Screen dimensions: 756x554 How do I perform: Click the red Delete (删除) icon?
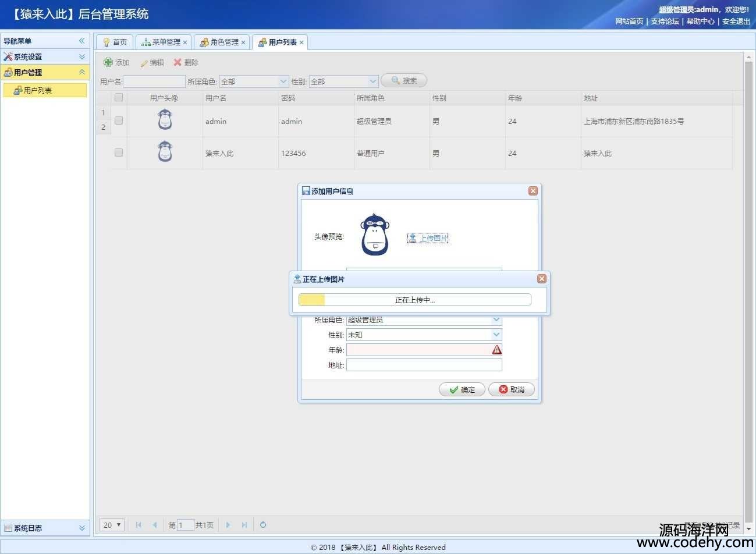[178, 62]
